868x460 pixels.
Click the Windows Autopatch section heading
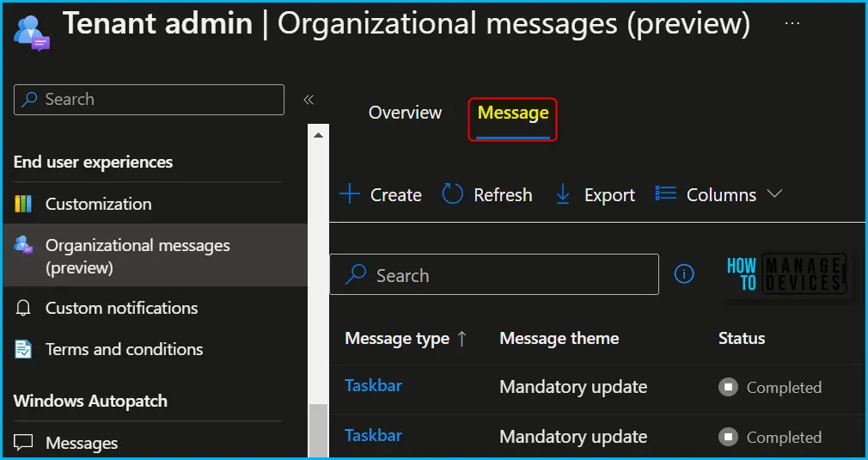click(90, 401)
